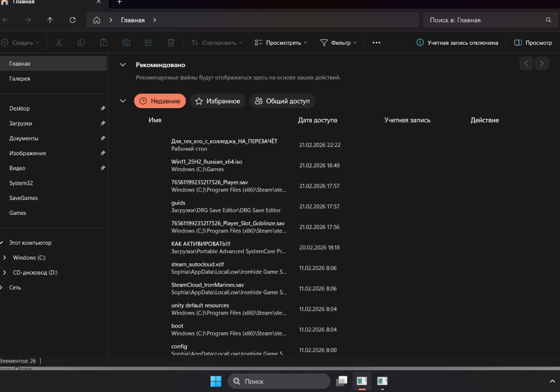Click the Paste clipboard icon
This screenshot has height=392, width=560.
click(x=104, y=42)
